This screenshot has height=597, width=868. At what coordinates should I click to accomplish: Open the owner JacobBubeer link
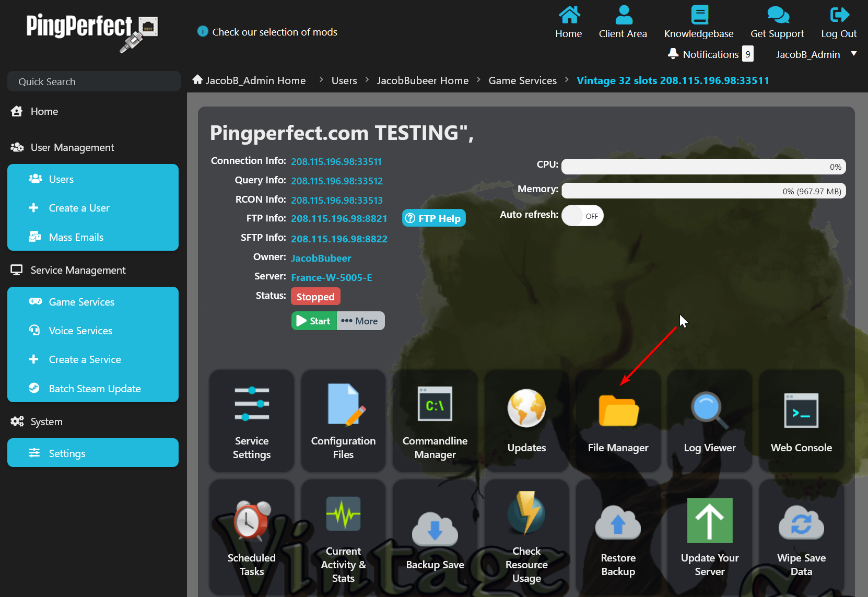(321, 258)
